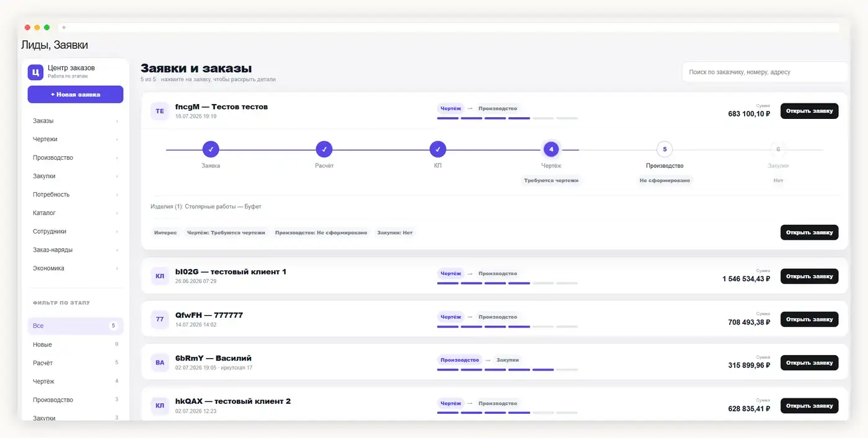Screen dimensions: 868x438
Task: Click the ТЕ avatar of Тестов тестов
Action: click(160, 111)
